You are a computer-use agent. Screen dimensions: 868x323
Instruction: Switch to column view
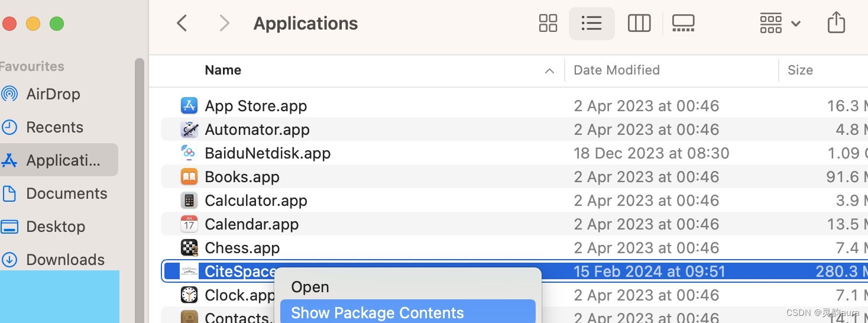click(639, 24)
